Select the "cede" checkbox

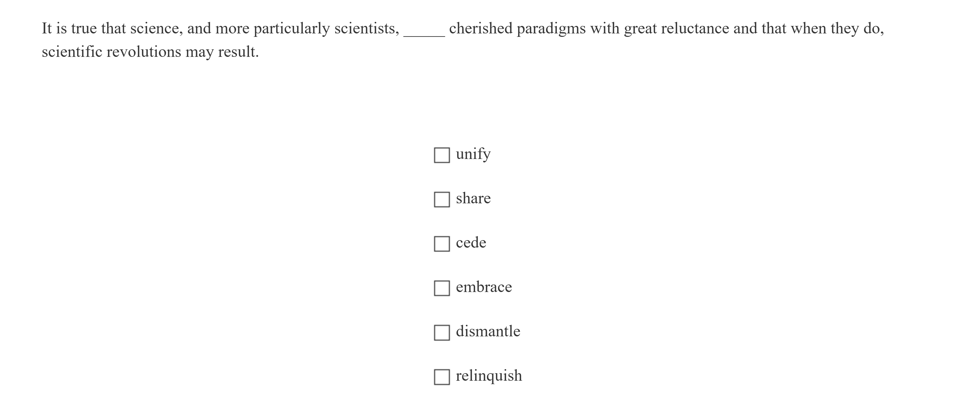(442, 244)
